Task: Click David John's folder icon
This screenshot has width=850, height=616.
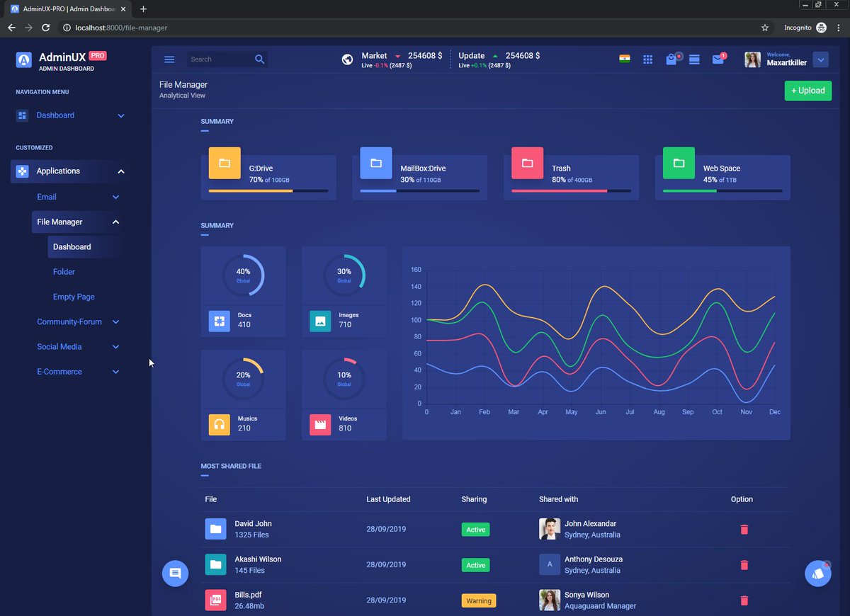Action: (x=216, y=529)
